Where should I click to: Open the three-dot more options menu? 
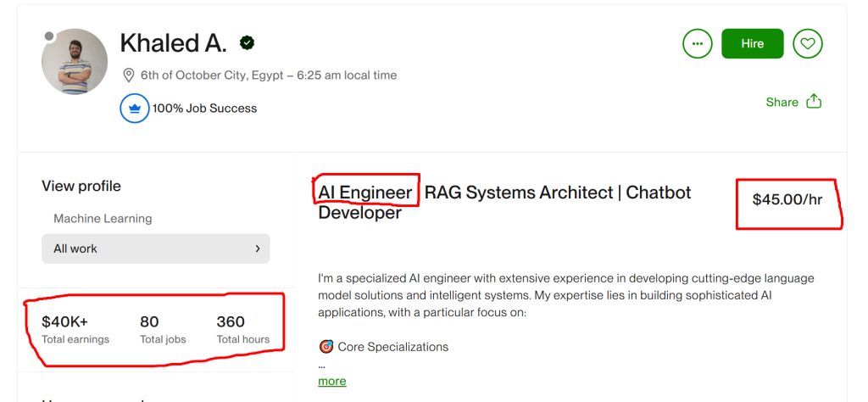[697, 43]
